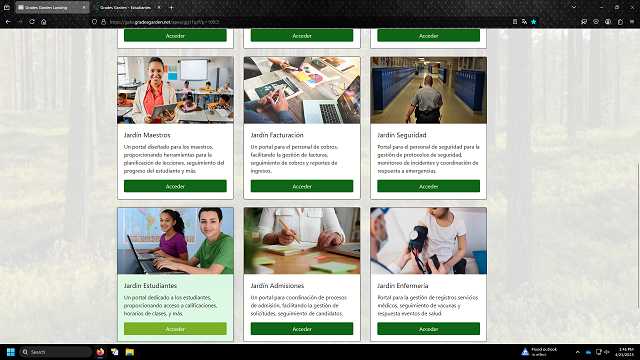Click the site padlock icon
Image resolution: width=640 pixels, height=360 pixels.
coord(103,22)
